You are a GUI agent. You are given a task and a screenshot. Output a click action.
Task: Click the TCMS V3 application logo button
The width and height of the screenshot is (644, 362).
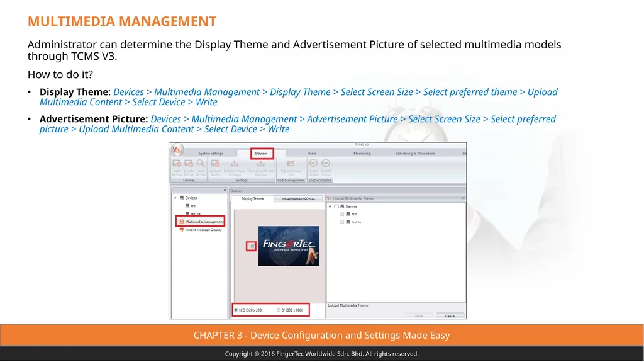click(177, 150)
